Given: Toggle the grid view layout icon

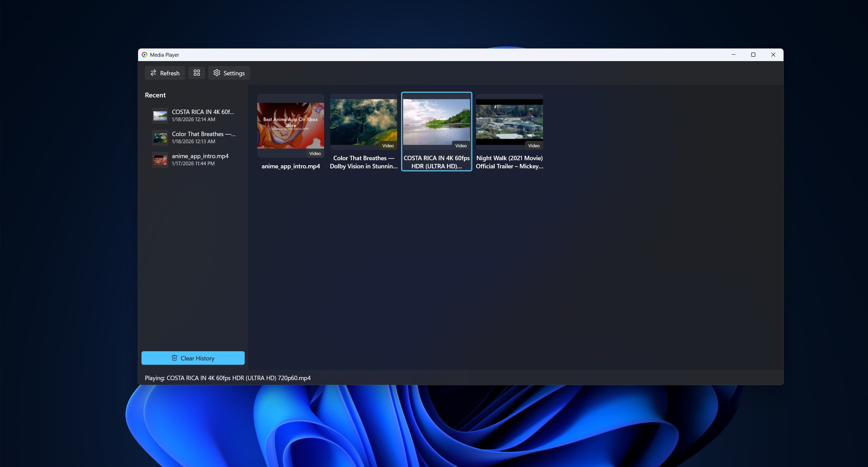Looking at the screenshot, I should point(196,73).
